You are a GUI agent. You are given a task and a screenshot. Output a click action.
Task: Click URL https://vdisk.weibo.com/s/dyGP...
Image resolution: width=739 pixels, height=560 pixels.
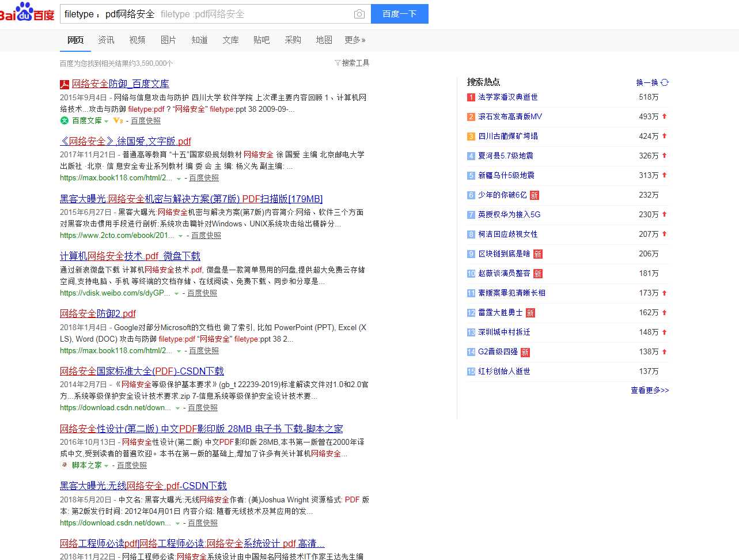[x=115, y=293]
